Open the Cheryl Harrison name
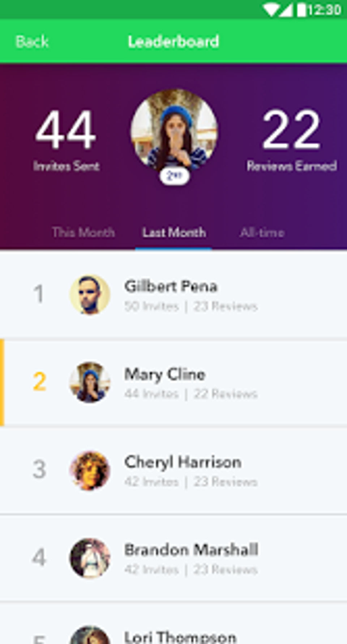Viewport: 347px width, 644px height. pyautogui.click(x=183, y=463)
